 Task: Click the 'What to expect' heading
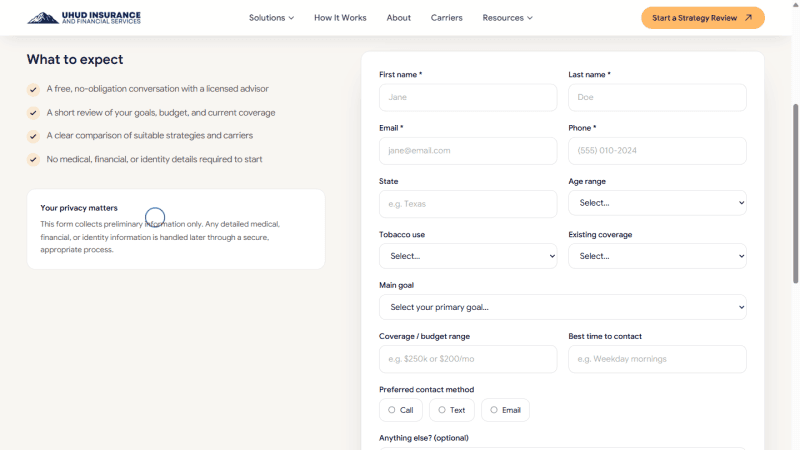pyautogui.click(x=75, y=60)
